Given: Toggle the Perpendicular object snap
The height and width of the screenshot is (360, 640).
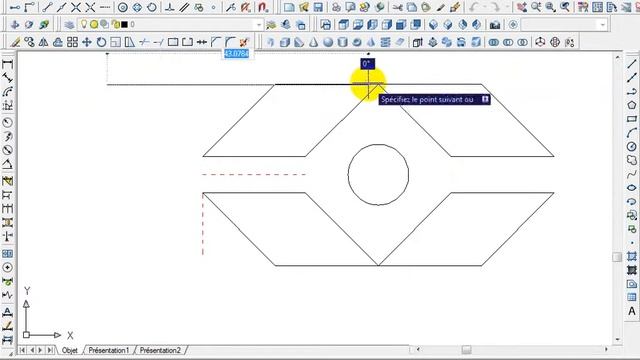Looking at the screenshot, I should pos(170,7).
